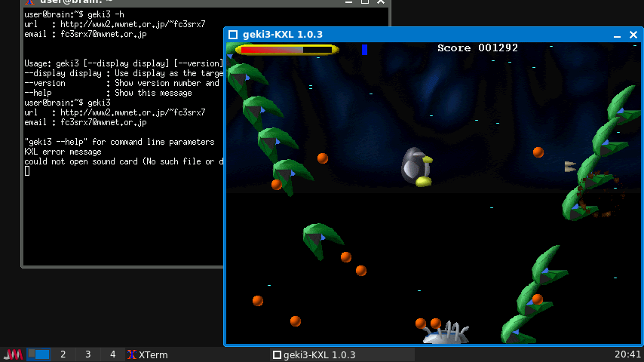Click the player health bar
644x362 pixels.
(x=287, y=50)
